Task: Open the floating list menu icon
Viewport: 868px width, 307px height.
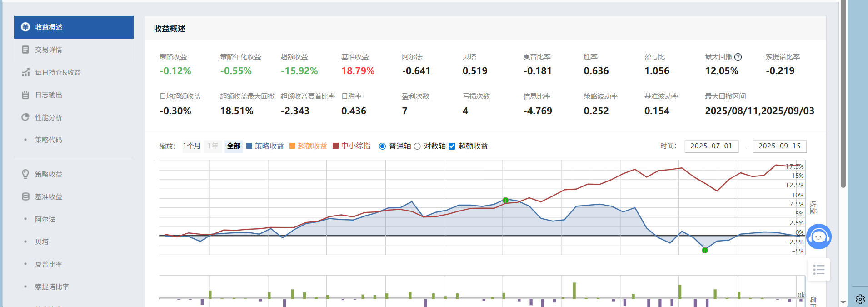Action: 819,270
